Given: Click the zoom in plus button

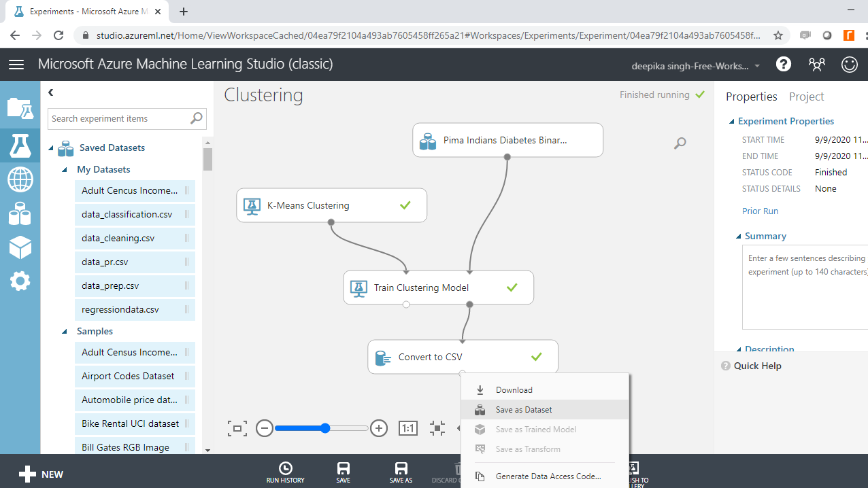Looking at the screenshot, I should (x=379, y=428).
